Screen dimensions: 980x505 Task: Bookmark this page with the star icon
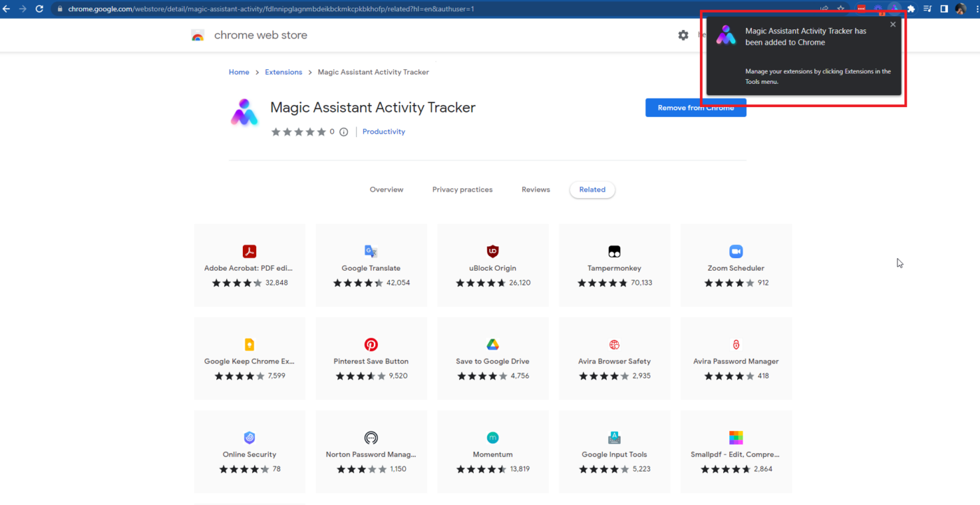pyautogui.click(x=841, y=9)
